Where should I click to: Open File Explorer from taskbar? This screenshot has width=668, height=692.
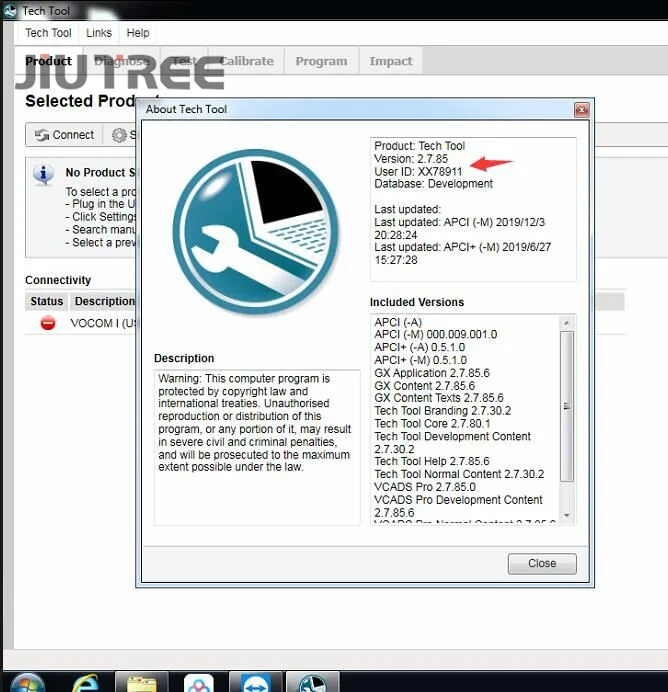click(142, 683)
